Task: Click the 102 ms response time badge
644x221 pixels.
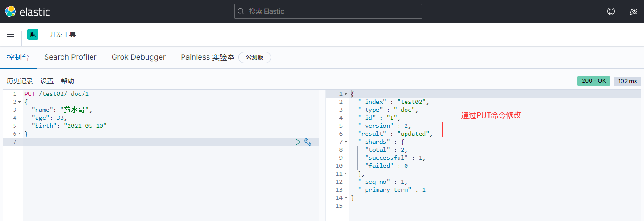Action: coord(628,81)
